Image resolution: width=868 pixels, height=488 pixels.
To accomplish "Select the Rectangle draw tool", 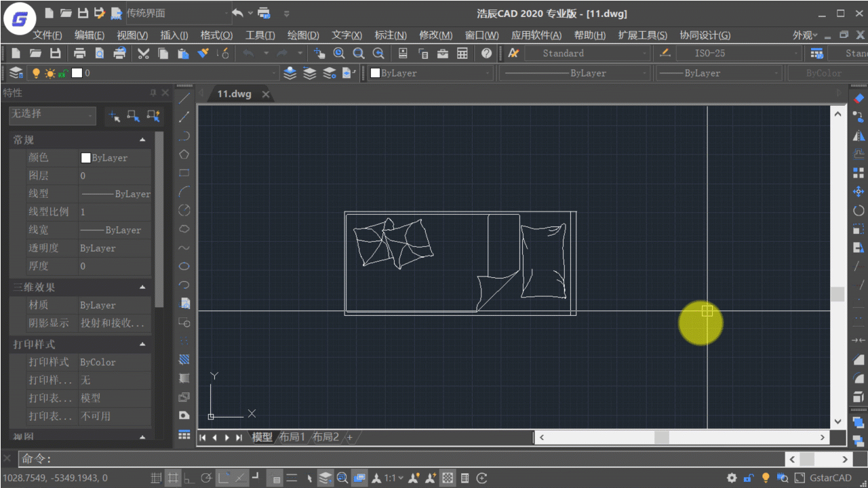I will 184,174.
